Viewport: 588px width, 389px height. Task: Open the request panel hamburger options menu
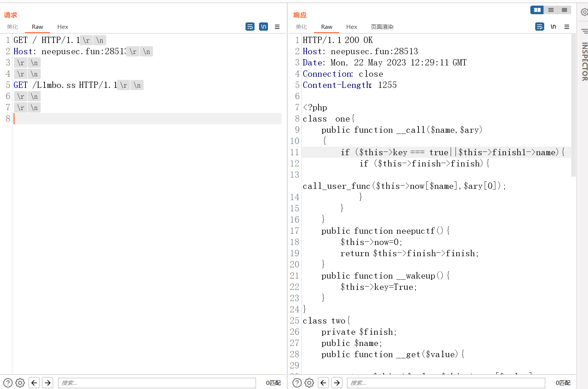[277, 27]
